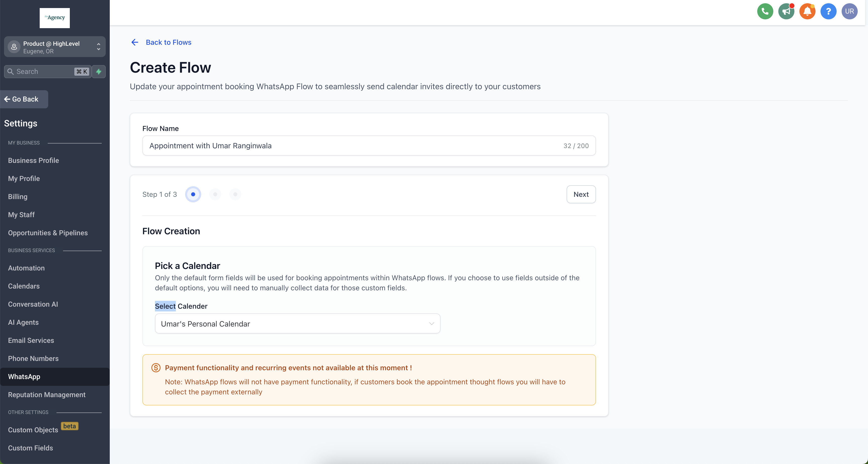
Task: Click the blue help question mark icon
Action: (828, 12)
